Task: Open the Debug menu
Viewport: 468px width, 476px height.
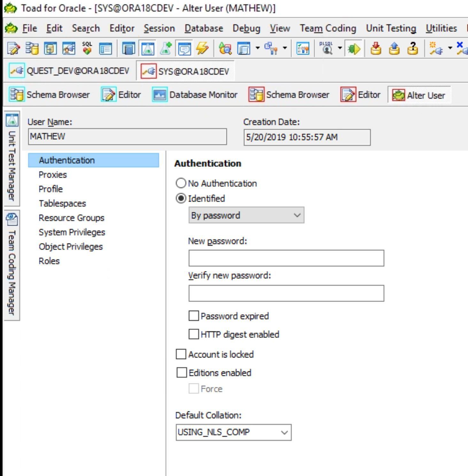Action: tap(246, 28)
